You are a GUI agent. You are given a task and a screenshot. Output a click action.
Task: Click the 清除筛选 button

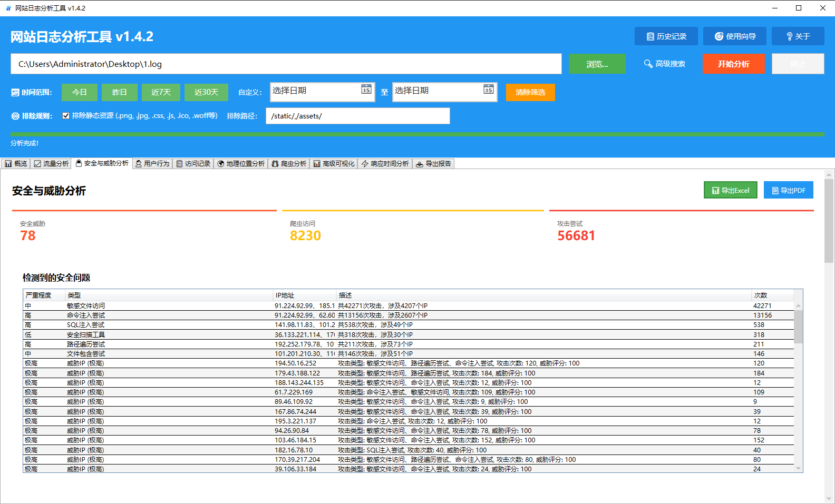click(530, 92)
